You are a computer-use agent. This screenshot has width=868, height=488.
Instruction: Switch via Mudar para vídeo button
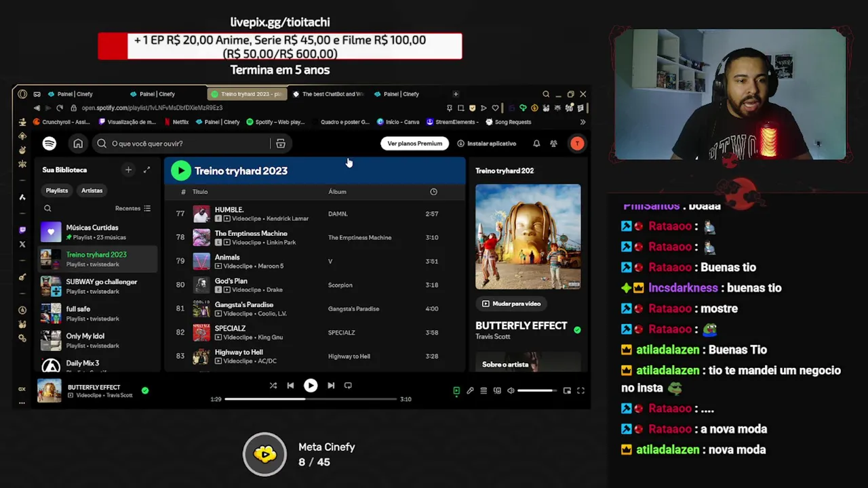tap(511, 304)
